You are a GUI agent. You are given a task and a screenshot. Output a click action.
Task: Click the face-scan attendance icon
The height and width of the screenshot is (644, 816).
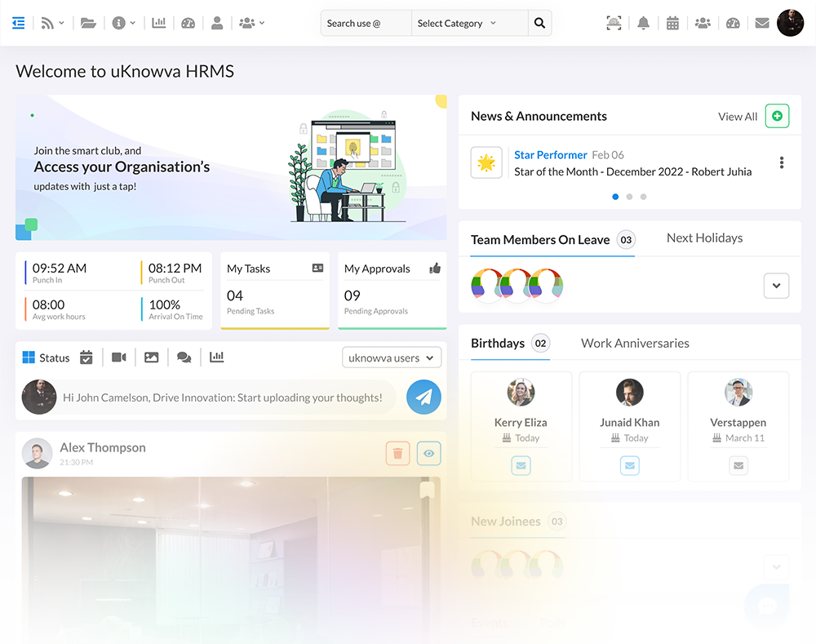[614, 22]
